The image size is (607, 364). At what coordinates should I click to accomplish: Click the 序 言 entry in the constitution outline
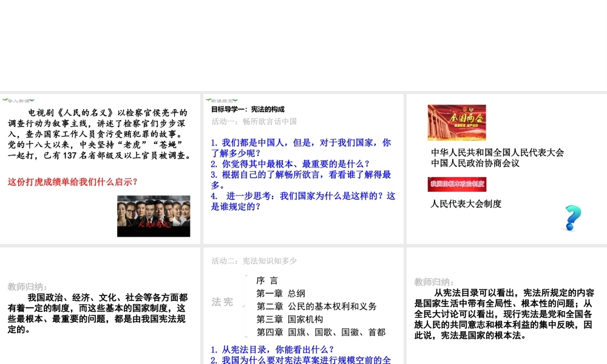coord(267,280)
